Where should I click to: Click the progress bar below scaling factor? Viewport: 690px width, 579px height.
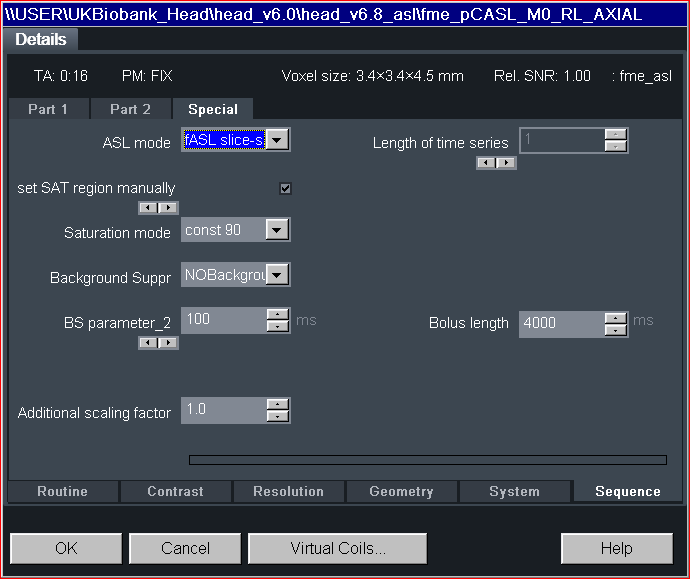[428, 460]
